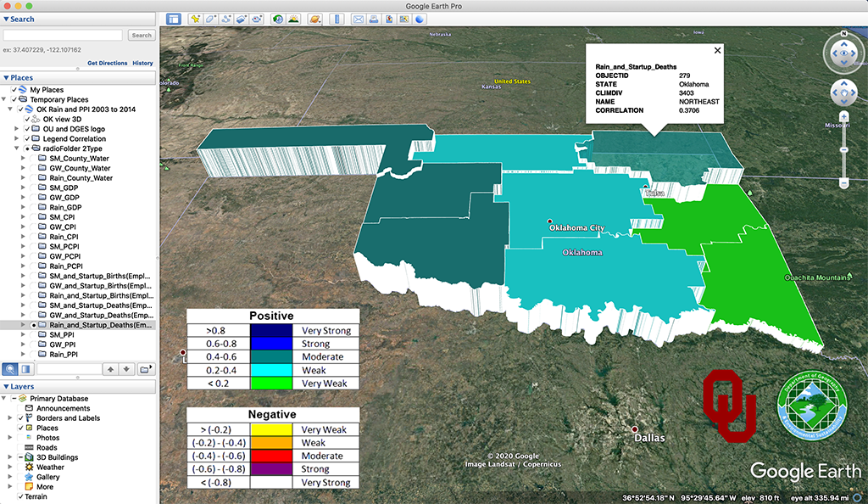
Task: Show historical imagery with the clock icon
Action: [278, 19]
